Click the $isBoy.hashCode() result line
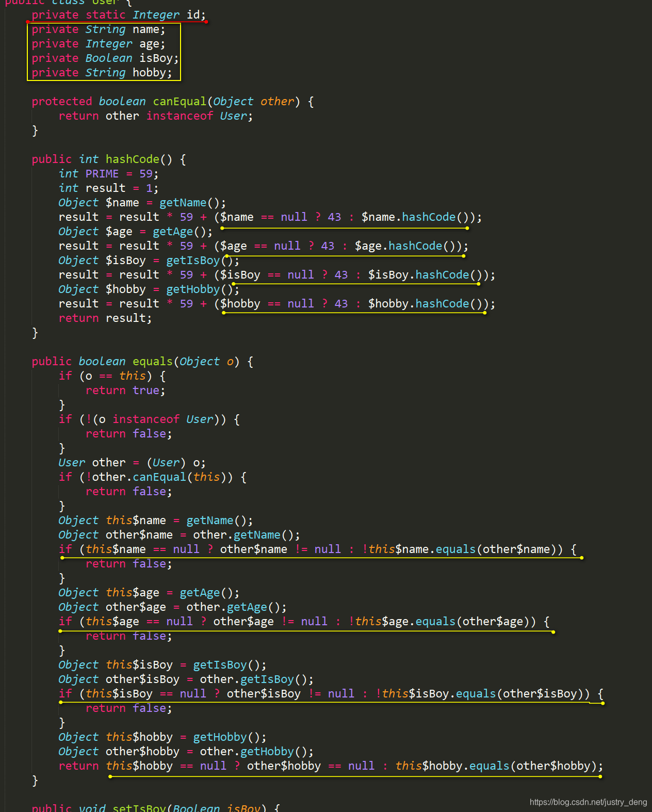 coord(277,275)
